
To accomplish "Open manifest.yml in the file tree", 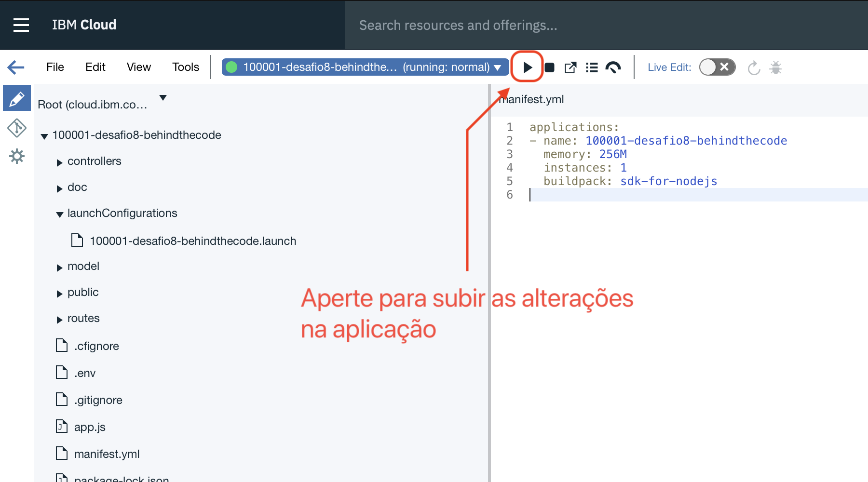I will pyautogui.click(x=107, y=454).
